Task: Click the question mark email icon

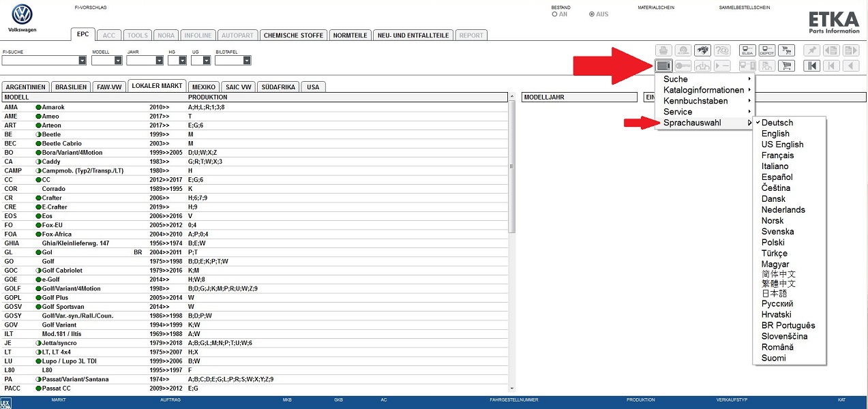Action: (722, 50)
